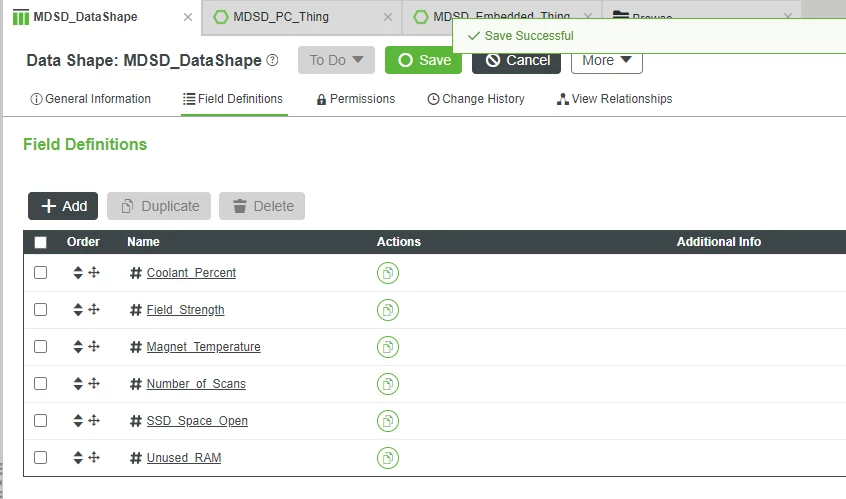Click the up-down reorder arrows for SSD_Space_Open
Screen dimensions: 846x499
coord(78,420)
